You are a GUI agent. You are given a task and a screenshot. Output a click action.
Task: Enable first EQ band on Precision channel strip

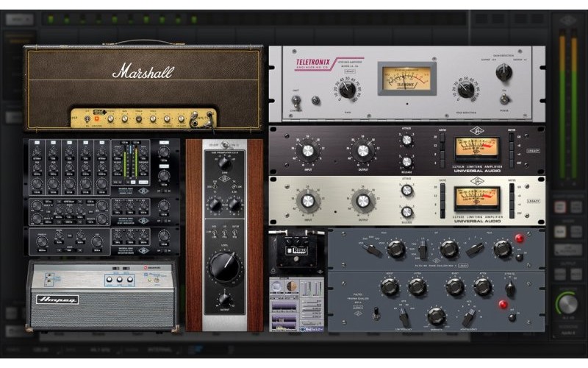[x=37, y=143]
